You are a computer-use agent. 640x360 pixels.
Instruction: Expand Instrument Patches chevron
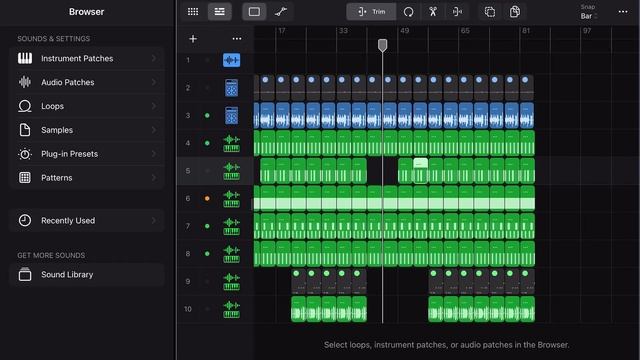coord(154,58)
